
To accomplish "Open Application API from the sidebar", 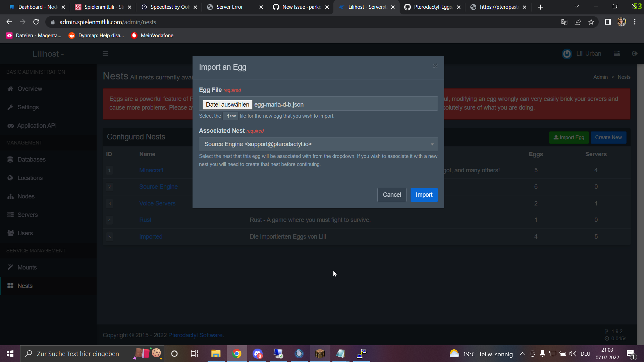I will 36,125.
